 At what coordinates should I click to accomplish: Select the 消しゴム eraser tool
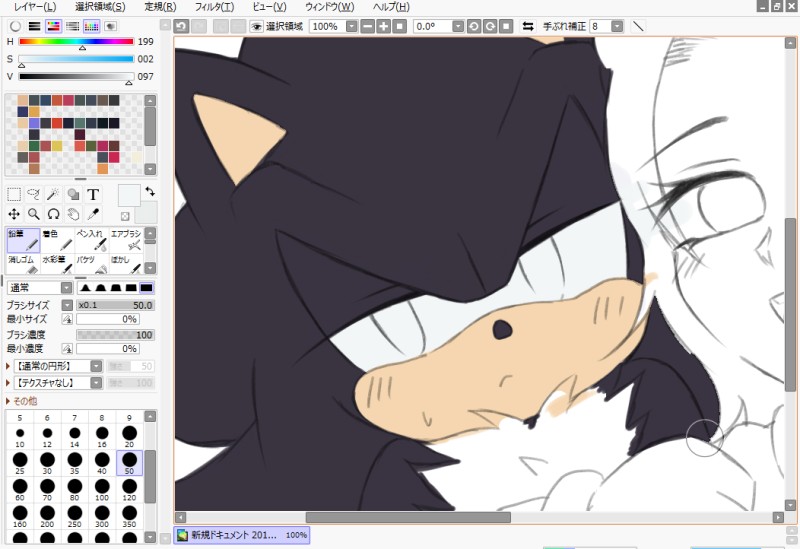tap(23, 264)
